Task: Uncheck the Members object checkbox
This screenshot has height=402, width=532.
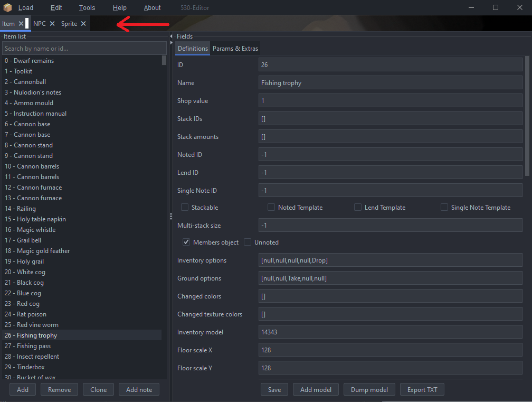Action: tap(186, 242)
